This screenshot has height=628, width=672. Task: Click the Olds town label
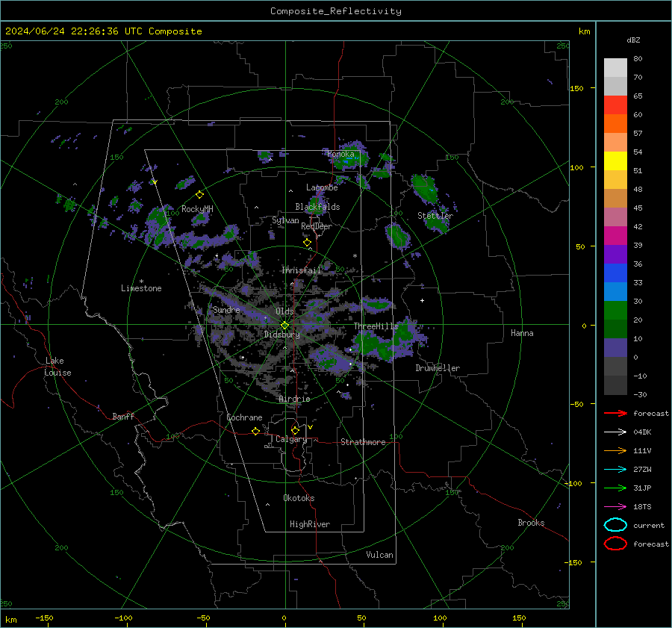click(284, 311)
